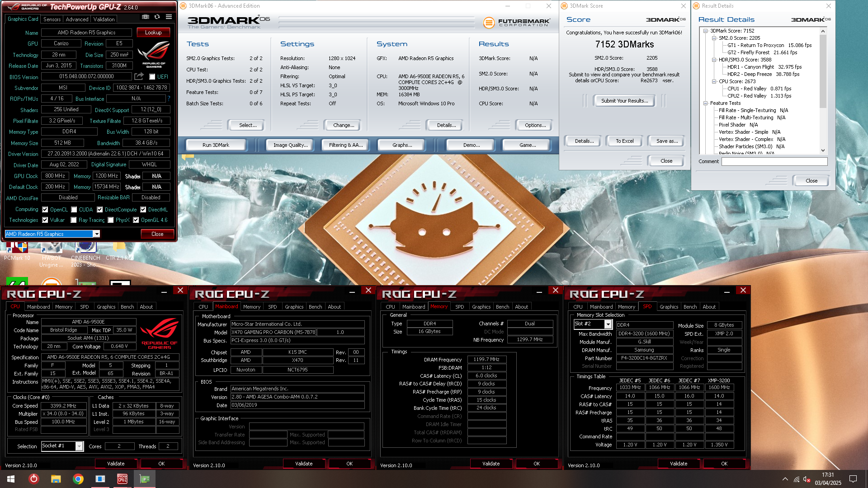Click the Lookup button in GPU-Z
The height and width of the screenshot is (488, 868).
pyautogui.click(x=153, y=33)
